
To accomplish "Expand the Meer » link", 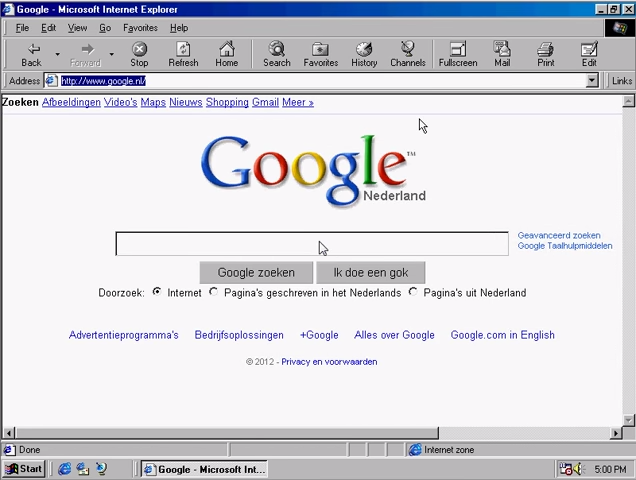I will pos(298,102).
